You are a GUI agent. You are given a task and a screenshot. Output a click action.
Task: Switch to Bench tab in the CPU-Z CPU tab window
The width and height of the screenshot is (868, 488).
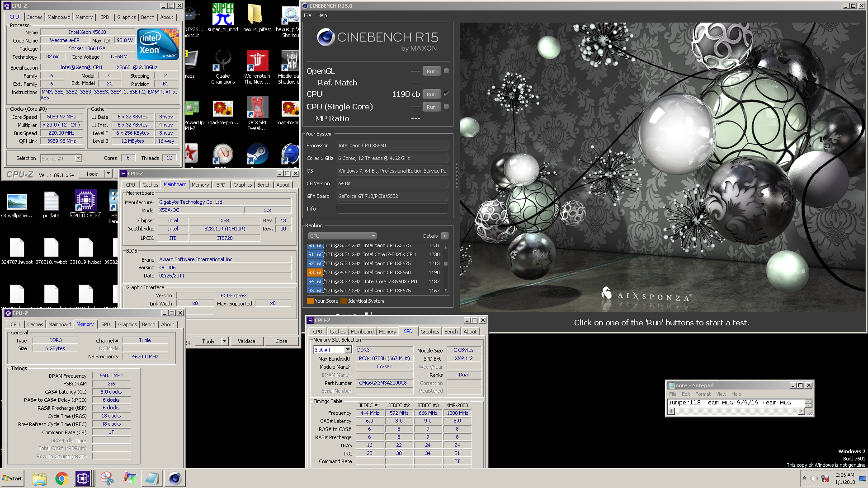point(148,17)
